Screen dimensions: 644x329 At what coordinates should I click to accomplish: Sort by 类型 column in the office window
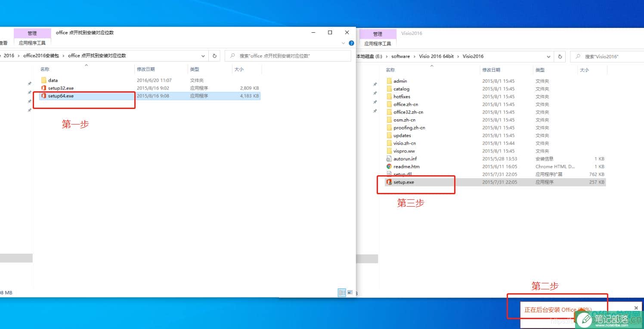coord(195,69)
